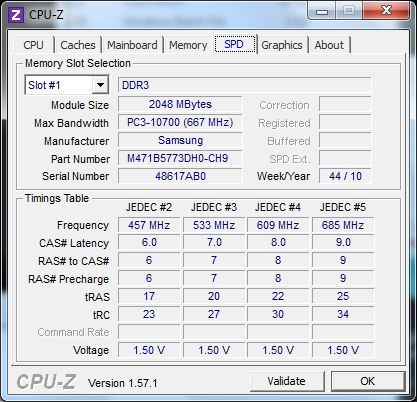Click the JEDEC #4 column header
This screenshot has height=402, width=417.
[278, 207]
